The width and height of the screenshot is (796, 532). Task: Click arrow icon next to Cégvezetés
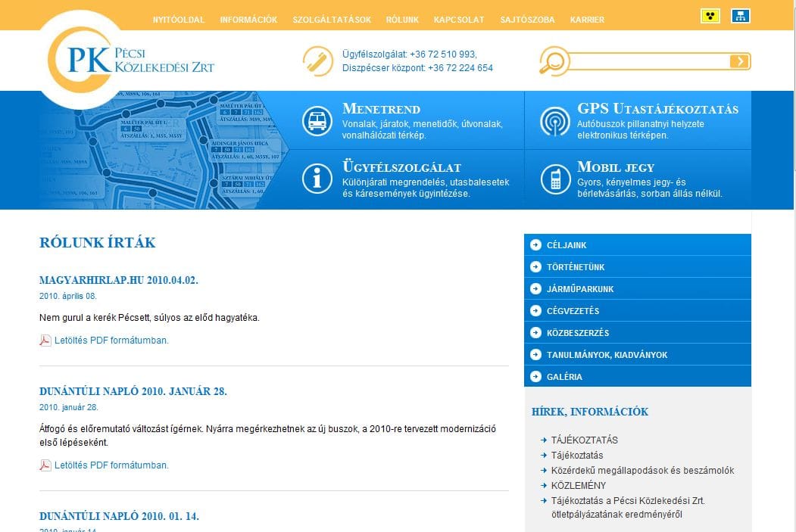535,310
